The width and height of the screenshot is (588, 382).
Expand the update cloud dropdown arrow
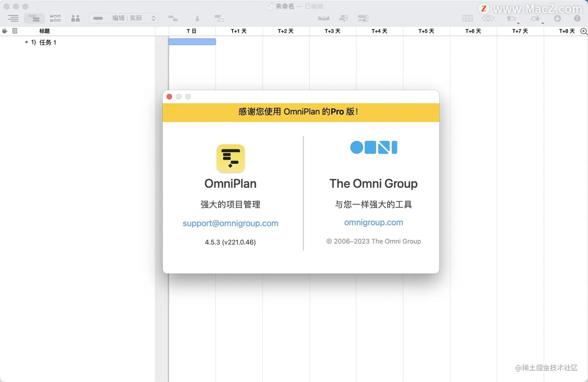click(542, 23)
